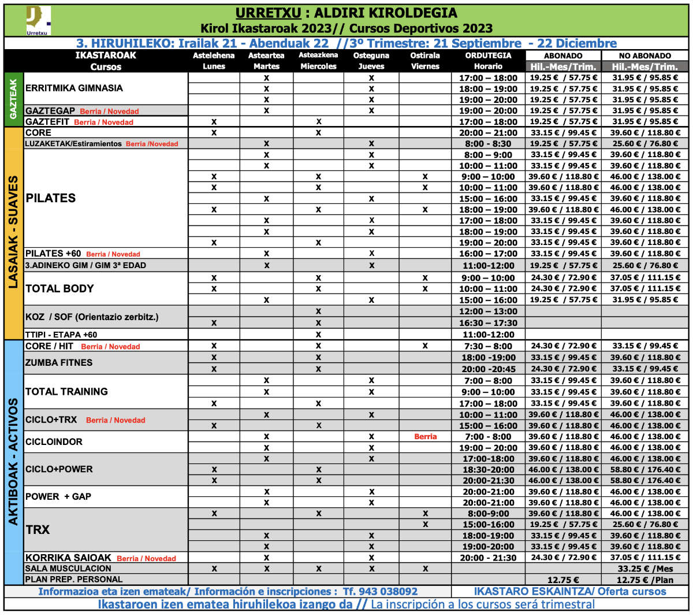
Task: Select the 'CICLO+TRX' course name
Action: [x=51, y=420]
